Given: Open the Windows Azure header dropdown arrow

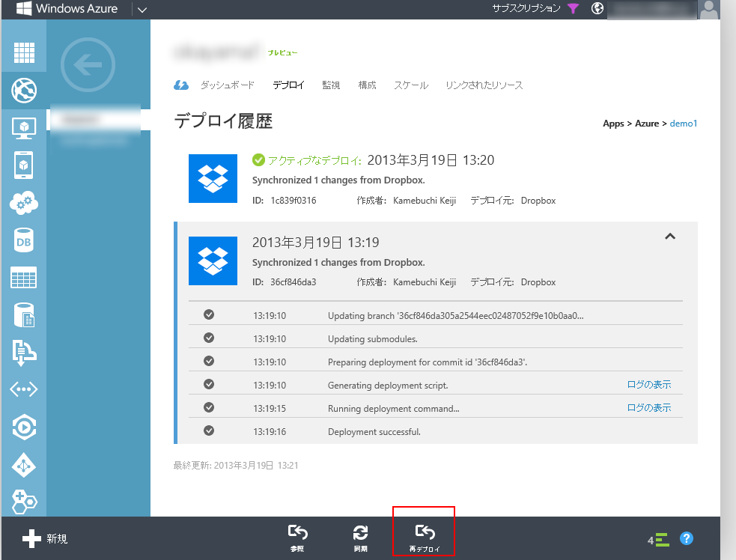Looking at the screenshot, I should (142, 9).
